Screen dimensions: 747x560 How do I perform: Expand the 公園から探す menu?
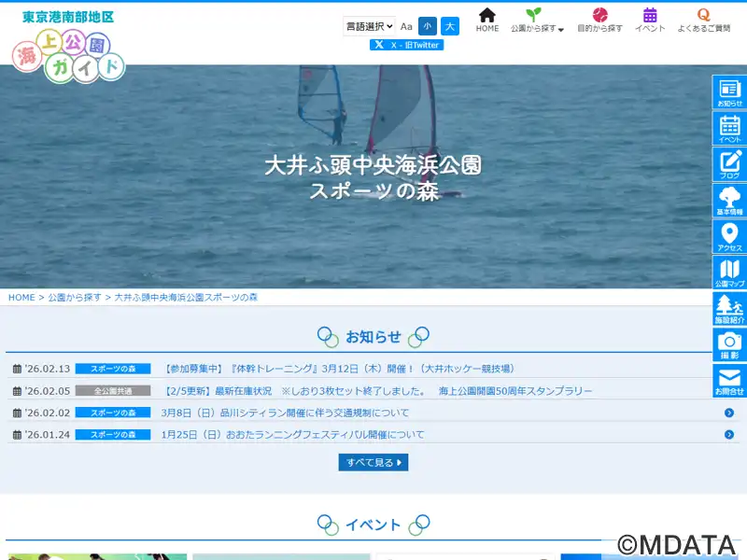tap(537, 20)
